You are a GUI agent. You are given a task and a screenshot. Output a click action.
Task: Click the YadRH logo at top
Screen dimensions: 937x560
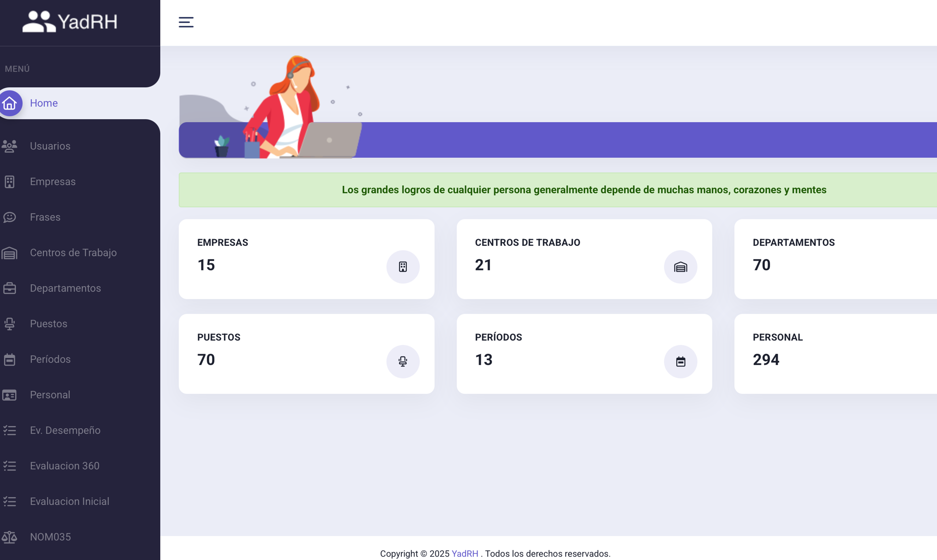click(70, 22)
